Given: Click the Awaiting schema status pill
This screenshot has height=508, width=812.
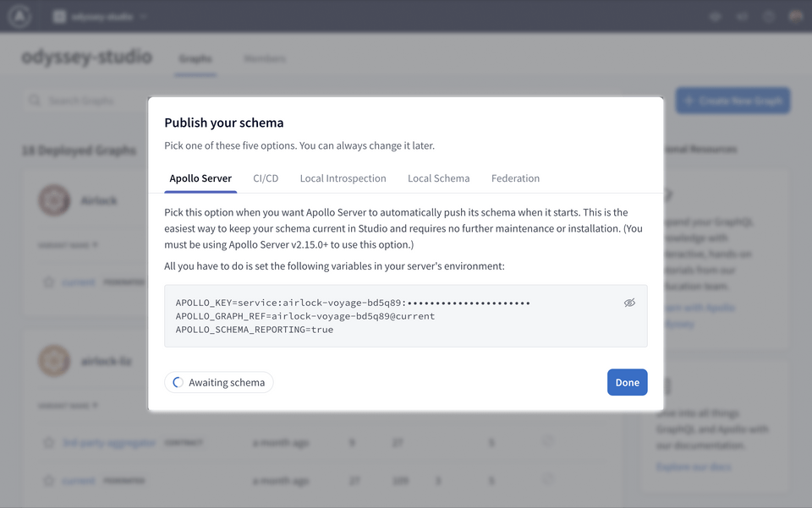Looking at the screenshot, I should pos(218,382).
